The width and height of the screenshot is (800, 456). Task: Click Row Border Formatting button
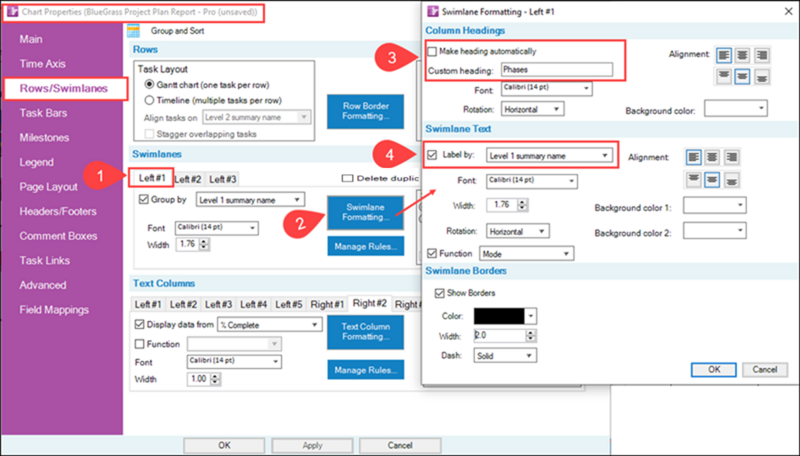click(366, 111)
